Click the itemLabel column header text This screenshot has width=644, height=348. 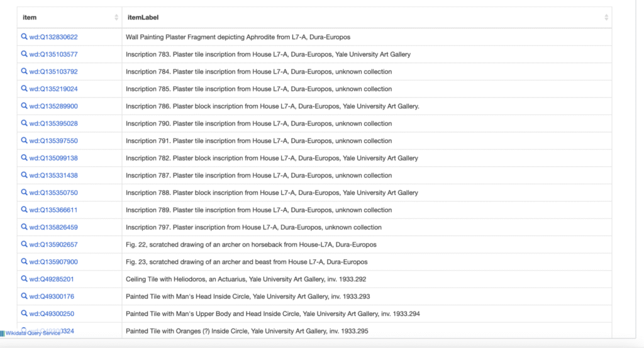(141, 18)
